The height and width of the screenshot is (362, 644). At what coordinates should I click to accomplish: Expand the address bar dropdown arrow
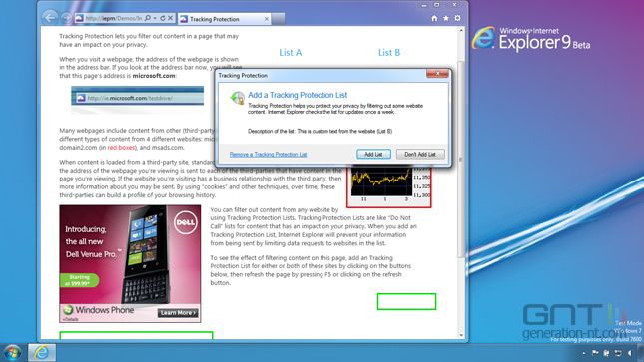[x=155, y=19]
